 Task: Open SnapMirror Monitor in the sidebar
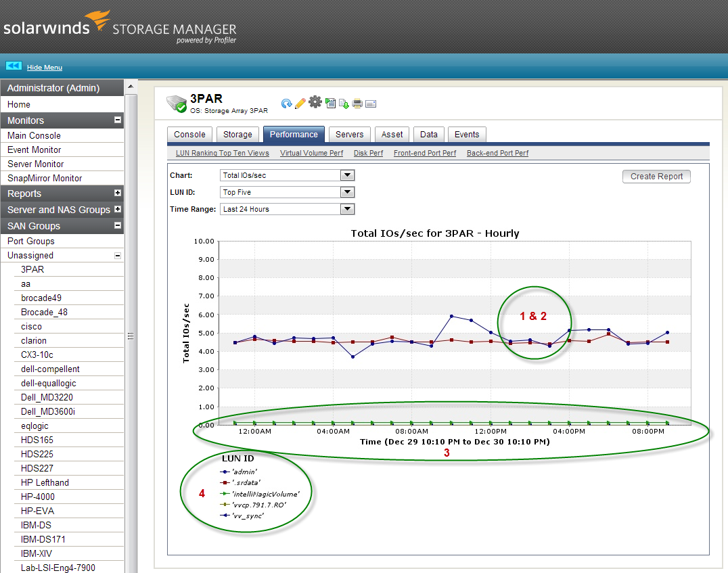click(62, 179)
